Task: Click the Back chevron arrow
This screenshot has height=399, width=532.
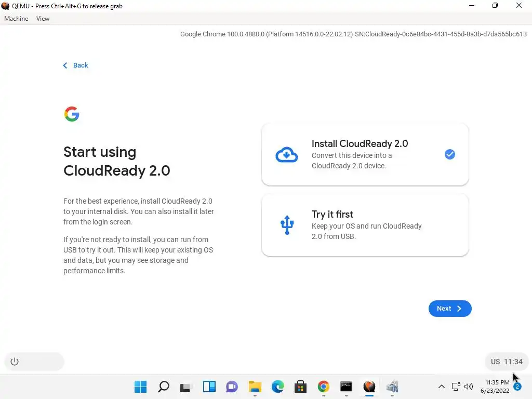Action: [65, 65]
